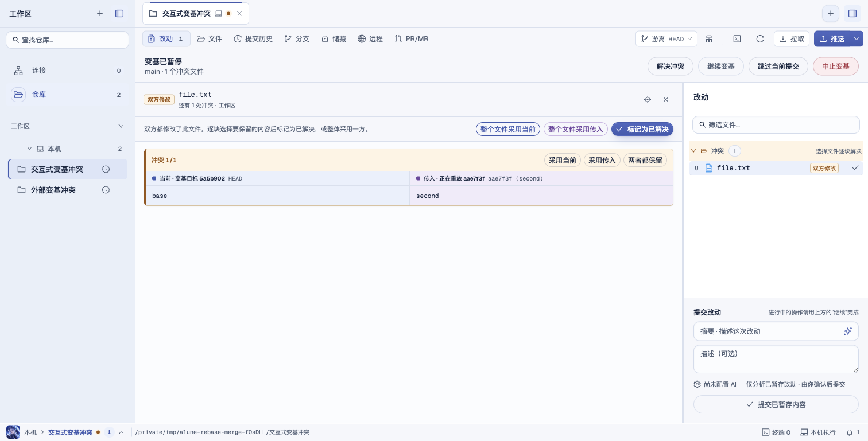Open the branch graph layout icon
The height and width of the screenshot is (441, 868).
[709, 39]
